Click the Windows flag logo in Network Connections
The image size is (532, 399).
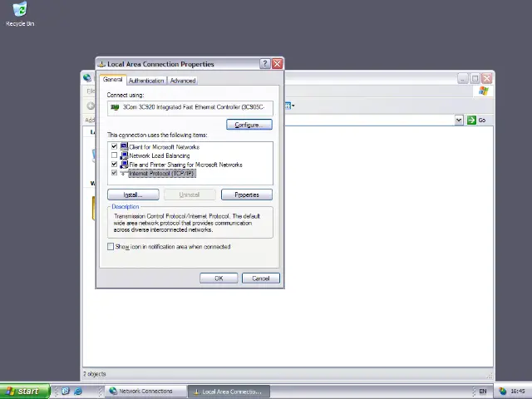484,91
